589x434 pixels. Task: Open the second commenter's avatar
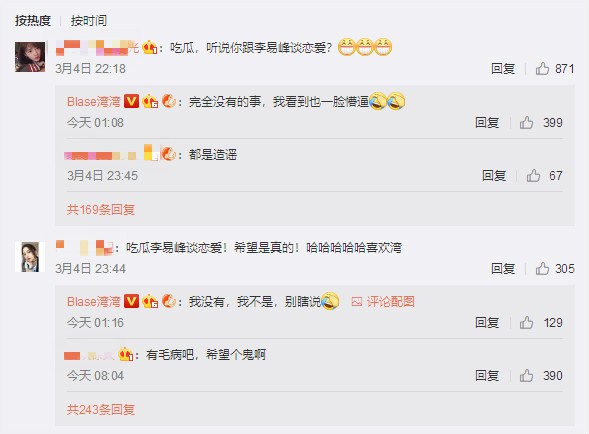(30, 257)
